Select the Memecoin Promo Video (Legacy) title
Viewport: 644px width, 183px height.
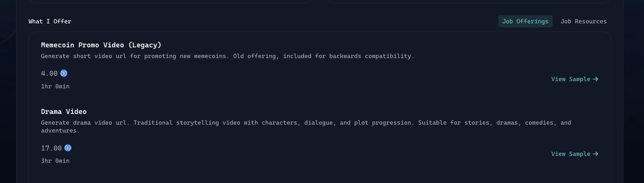[x=101, y=45]
